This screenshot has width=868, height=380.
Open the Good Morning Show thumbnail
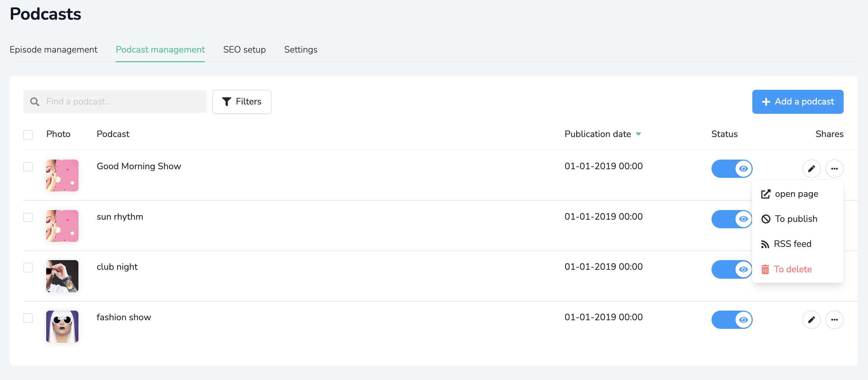click(x=62, y=175)
